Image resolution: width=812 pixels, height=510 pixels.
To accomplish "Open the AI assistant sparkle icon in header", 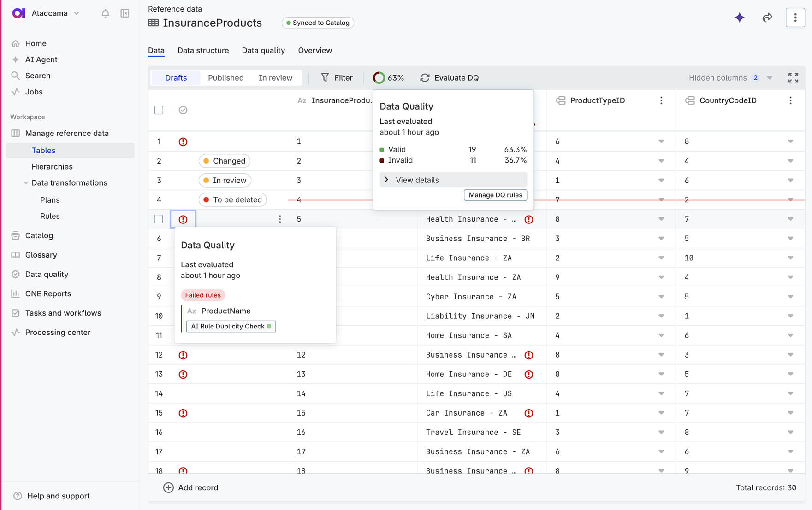I will pyautogui.click(x=740, y=18).
